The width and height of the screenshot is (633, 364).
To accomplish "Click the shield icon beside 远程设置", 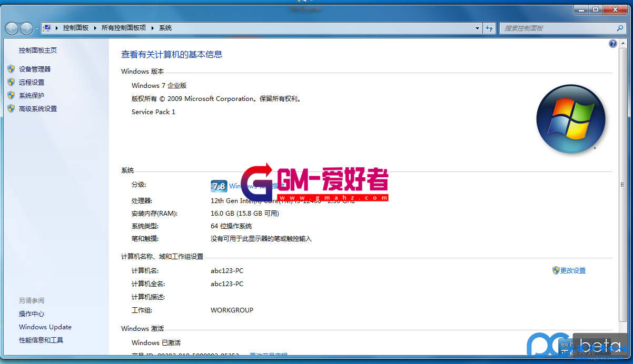I will click(11, 82).
